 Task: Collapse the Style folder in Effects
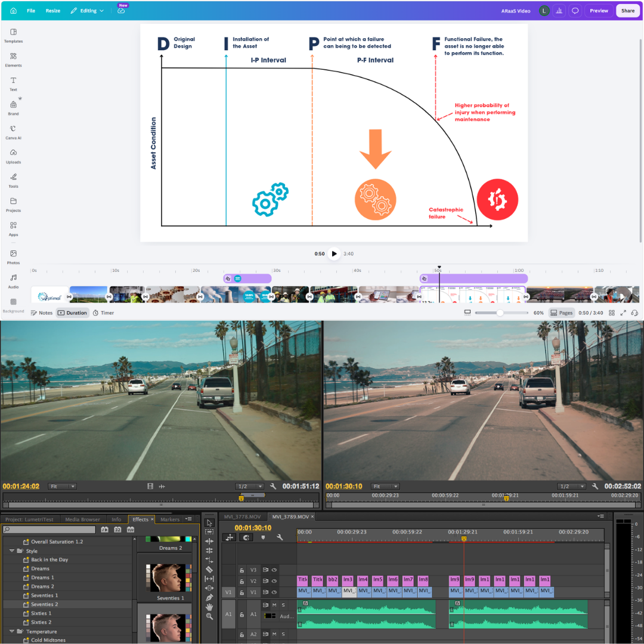click(x=11, y=551)
